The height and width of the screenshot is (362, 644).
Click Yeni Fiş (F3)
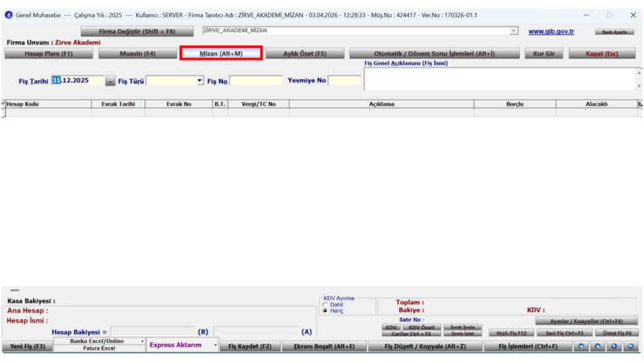27,346
